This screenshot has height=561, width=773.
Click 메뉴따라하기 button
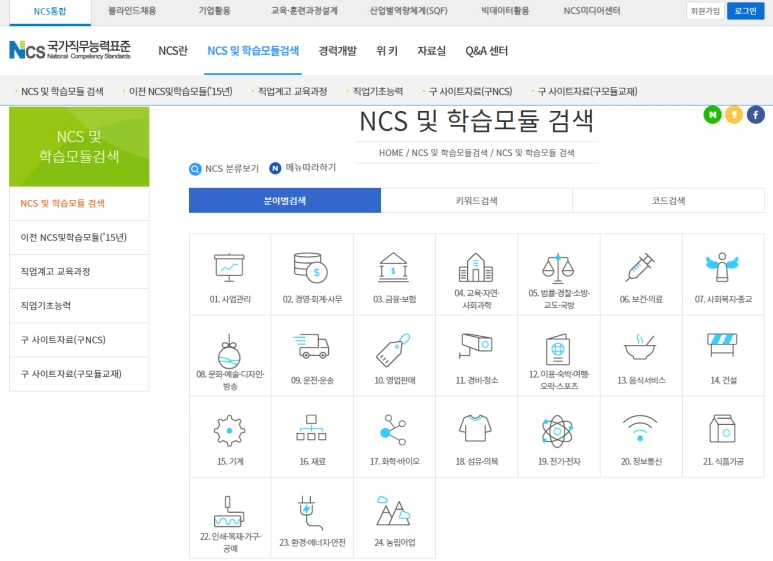click(303, 168)
